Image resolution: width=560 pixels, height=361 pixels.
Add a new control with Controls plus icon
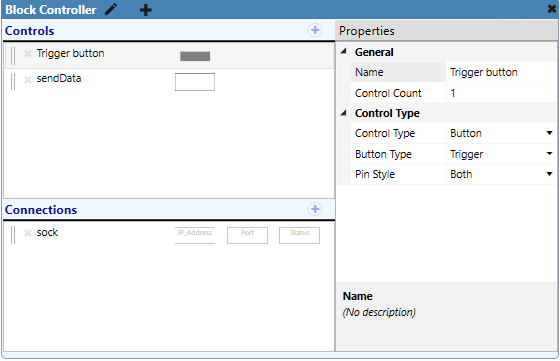(315, 30)
